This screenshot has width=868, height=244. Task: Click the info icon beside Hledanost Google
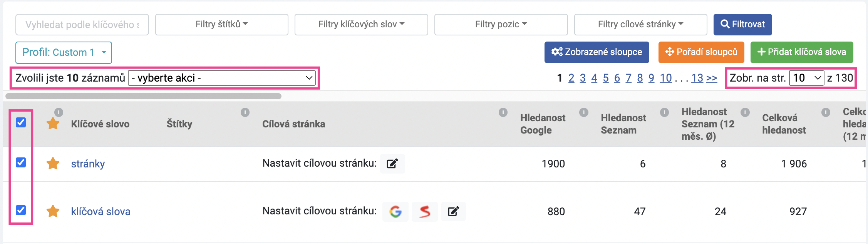[x=584, y=112]
